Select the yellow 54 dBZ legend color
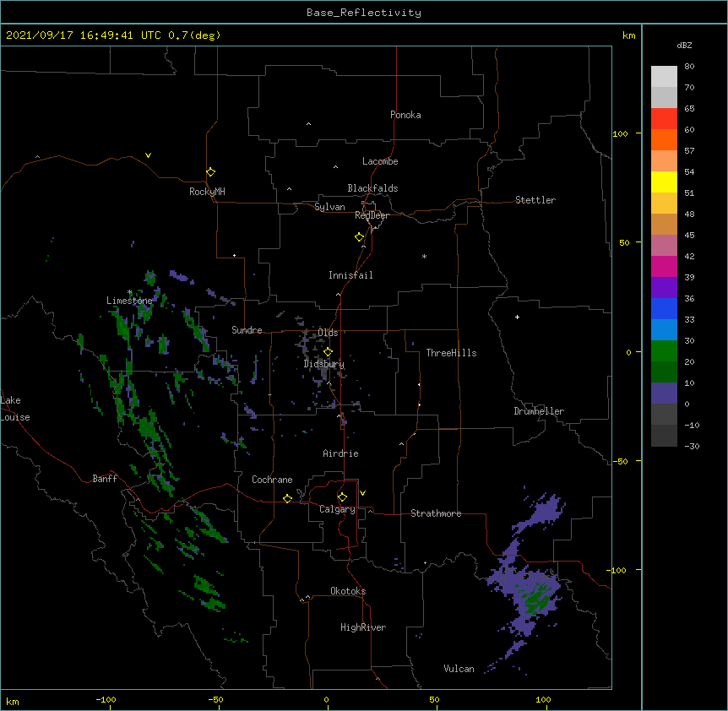728x711 pixels. pos(664,182)
